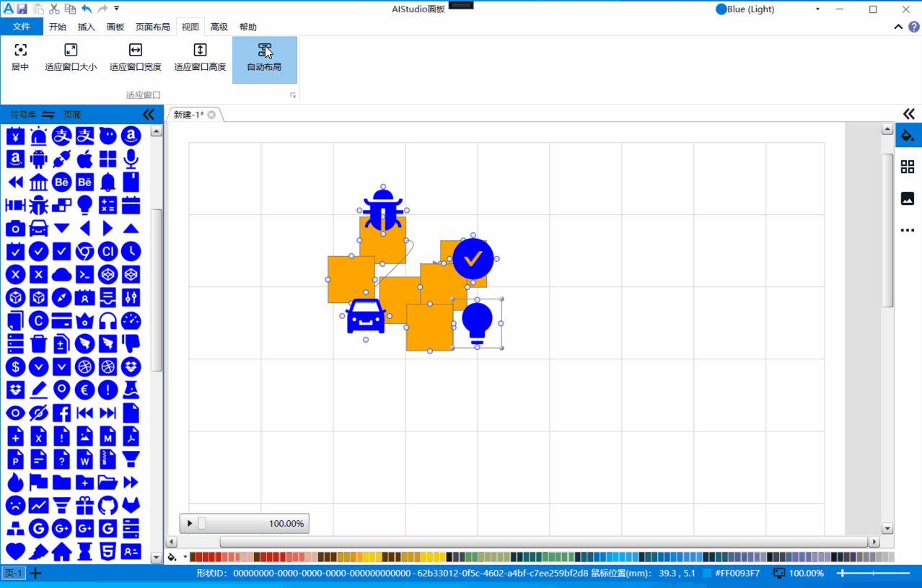Close the 新建-1 document tab
The image size is (922, 588).
(211, 115)
